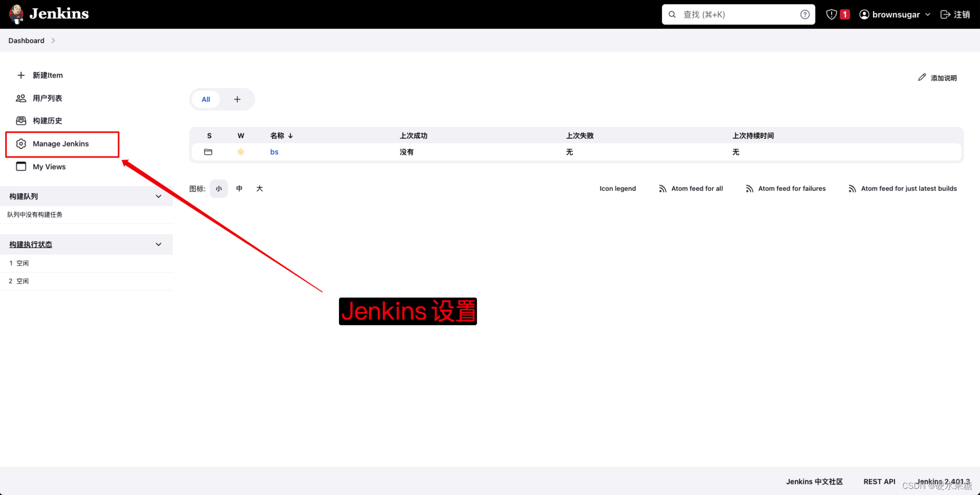Image resolution: width=980 pixels, height=495 pixels.
Task: Click the brownsugar user avatar icon
Action: (x=864, y=14)
